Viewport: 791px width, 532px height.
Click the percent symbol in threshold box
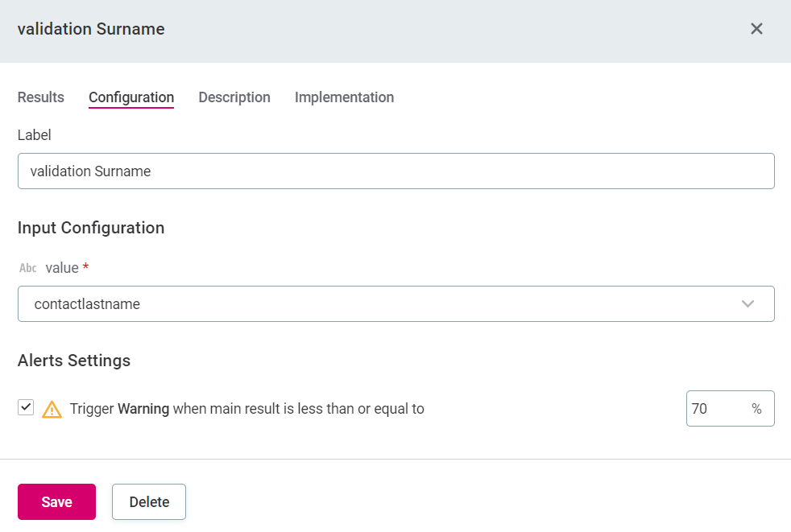tap(756, 409)
